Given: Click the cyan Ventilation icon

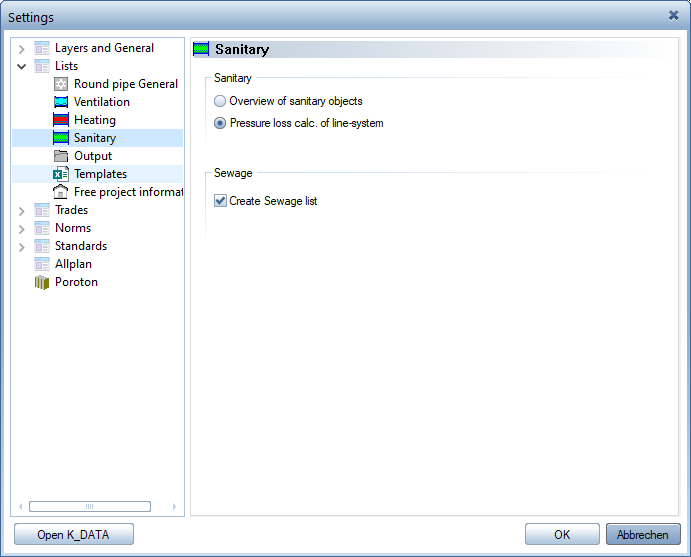Looking at the screenshot, I should click(x=61, y=102).
